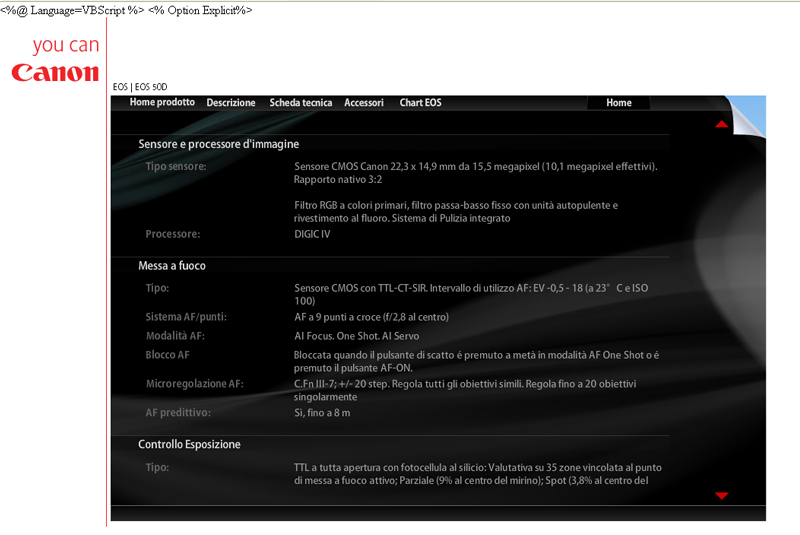Click the EOS | EOS 50D breadcrumb
Screen dimensions: 800x535
(x=140, y=87)
